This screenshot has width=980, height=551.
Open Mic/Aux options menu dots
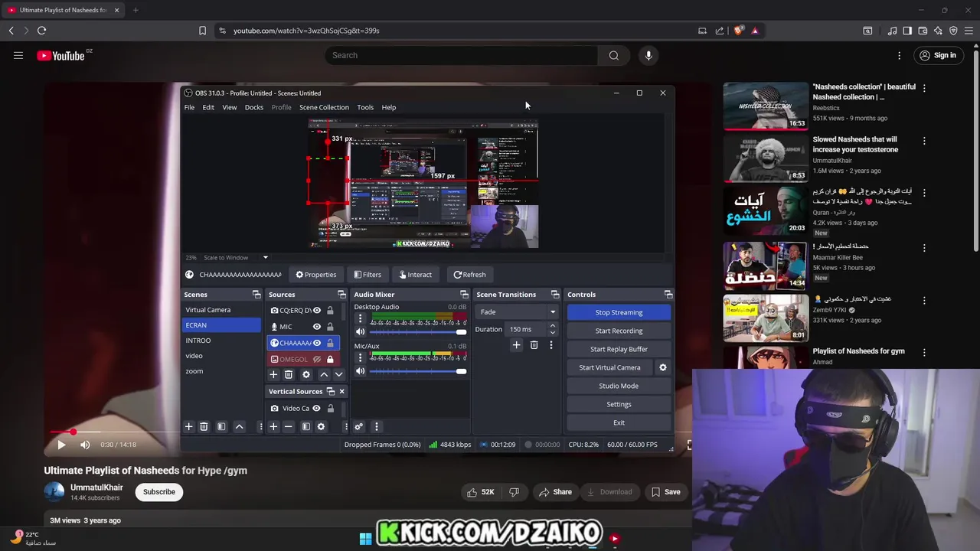click(x=360, y=357)
